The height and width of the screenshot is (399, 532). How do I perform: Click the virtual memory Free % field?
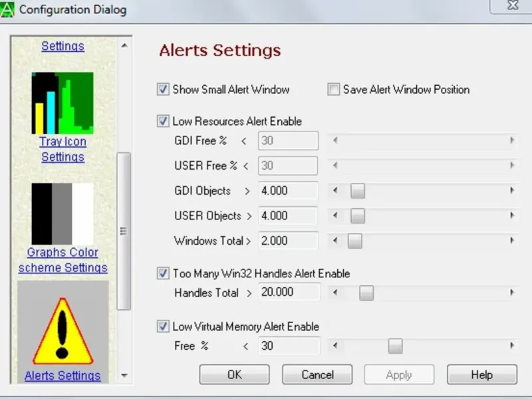click(289, 346)
